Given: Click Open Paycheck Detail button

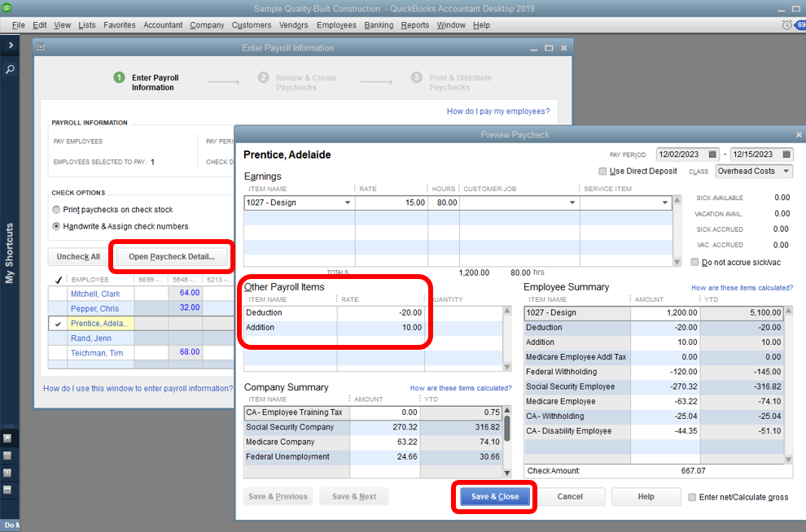Looking at the screenshot, I should click(x=172, y=256).
